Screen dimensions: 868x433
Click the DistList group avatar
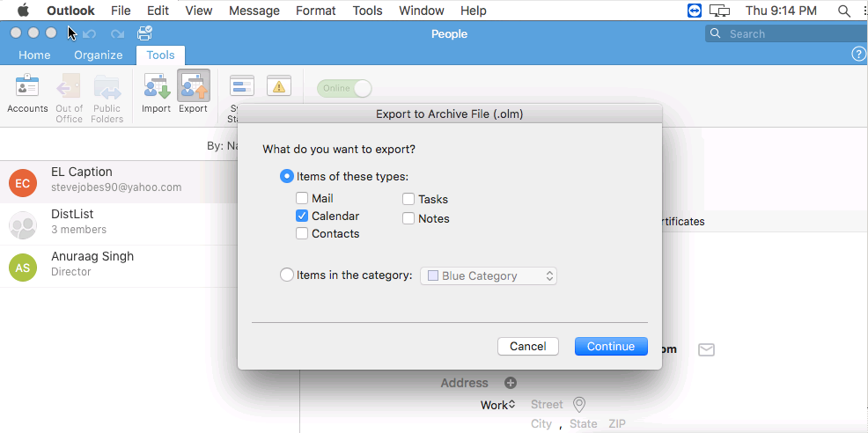pos(23,225)
